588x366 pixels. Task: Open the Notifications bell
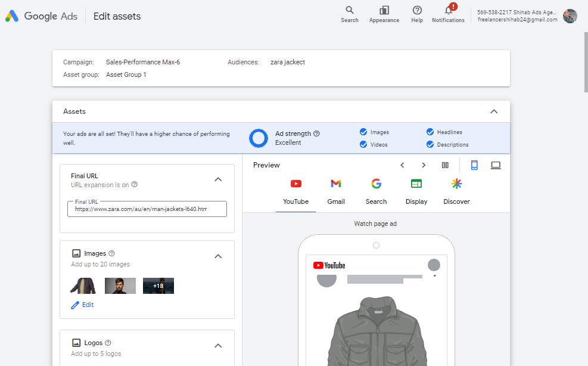[x=448, y=14]
